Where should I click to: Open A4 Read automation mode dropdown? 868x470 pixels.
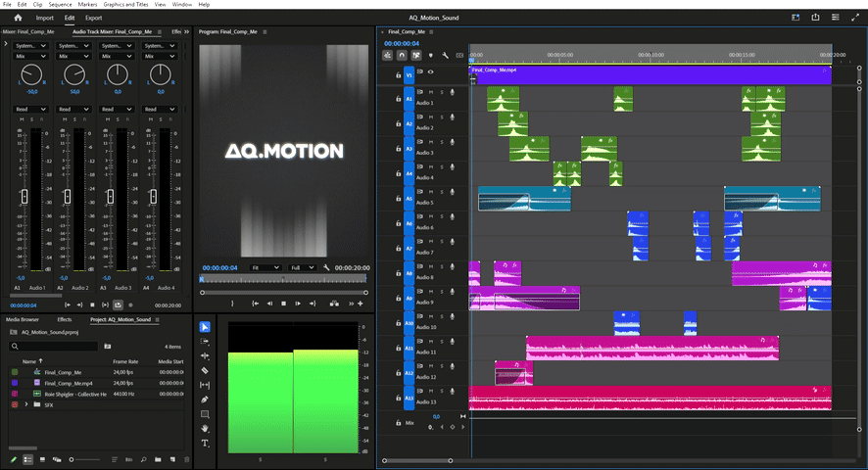click(160, 109)
